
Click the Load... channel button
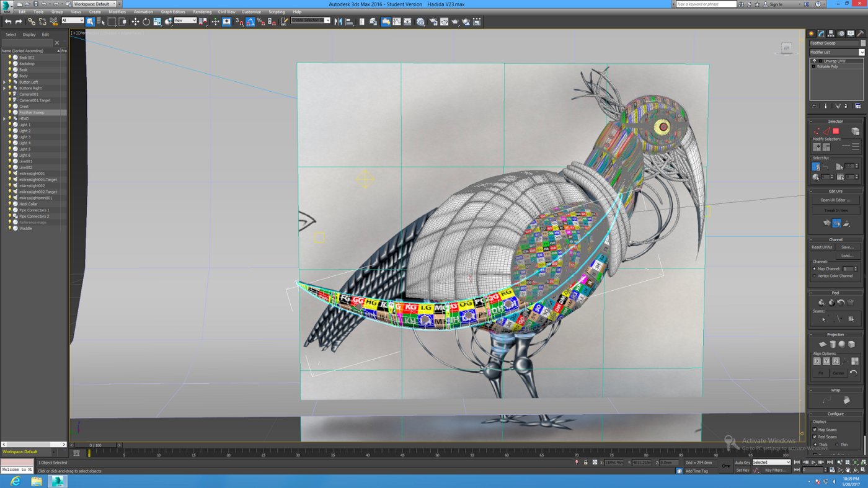pyautogui.click(x=847, y=255)
